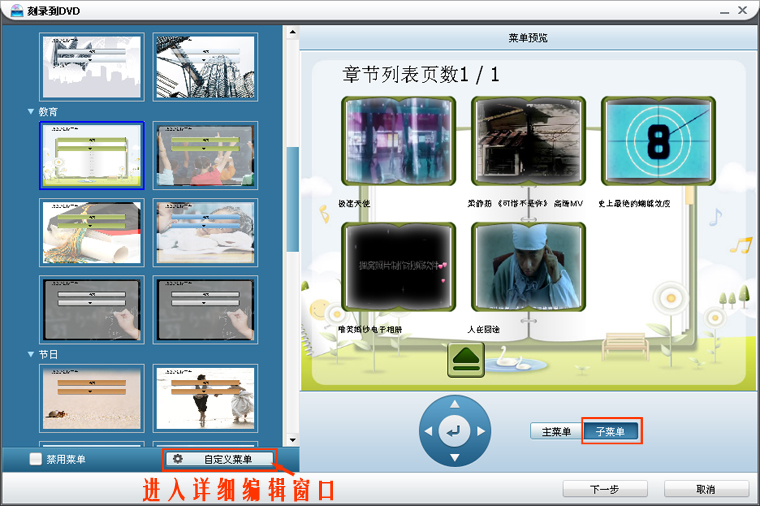Click the 人在囧途 caption text

tap(483, 330)
